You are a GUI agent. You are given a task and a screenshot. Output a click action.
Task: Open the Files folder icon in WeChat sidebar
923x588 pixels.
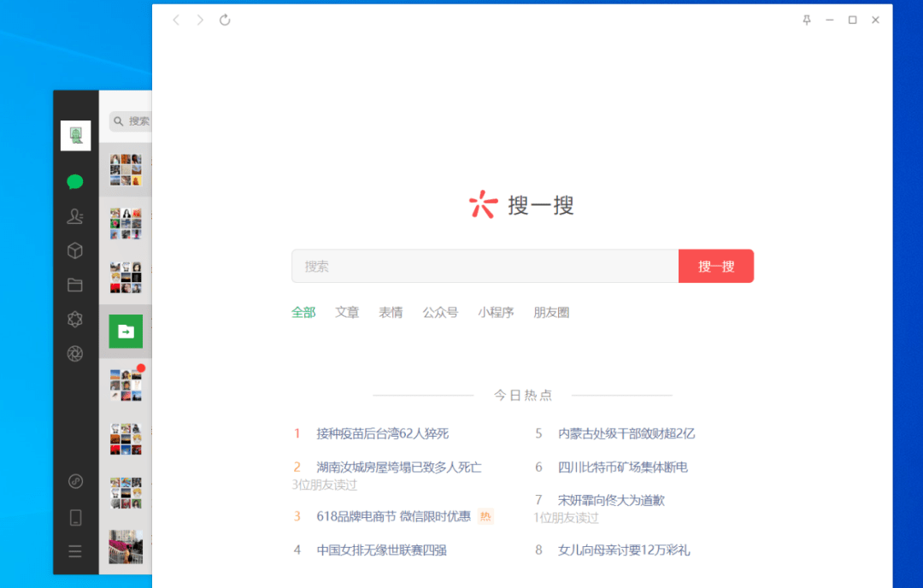(74, 285)
